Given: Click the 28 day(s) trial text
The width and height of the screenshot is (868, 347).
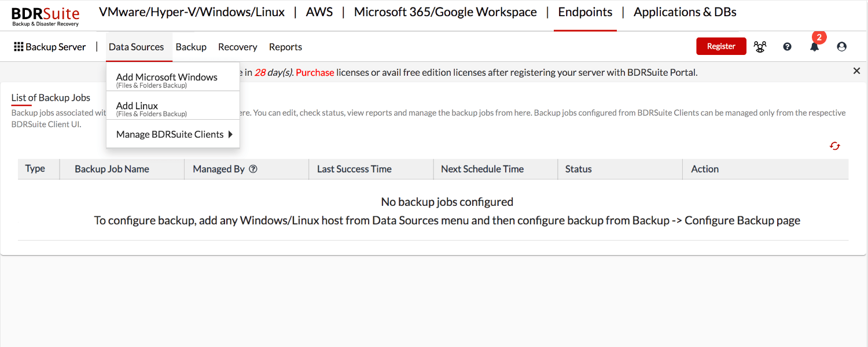Looking at the screenshot, I should pos(274,72).
